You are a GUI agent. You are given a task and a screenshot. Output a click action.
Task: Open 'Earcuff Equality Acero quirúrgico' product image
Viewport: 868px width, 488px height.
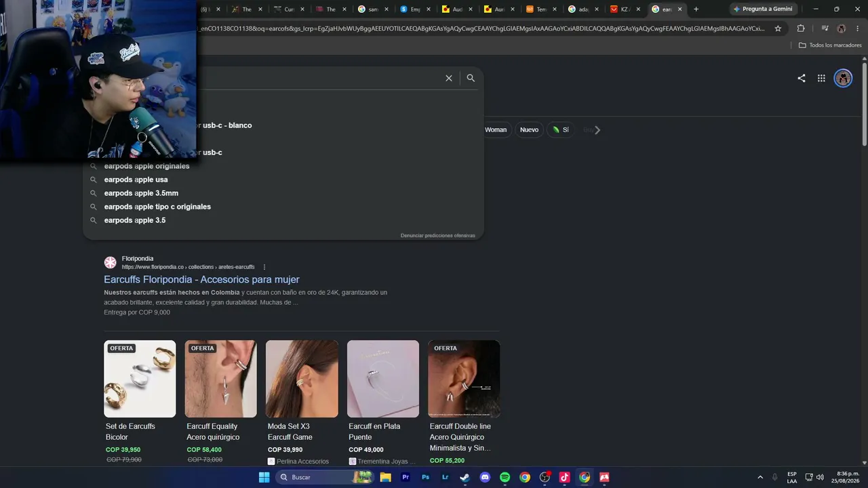pos(221,379)
